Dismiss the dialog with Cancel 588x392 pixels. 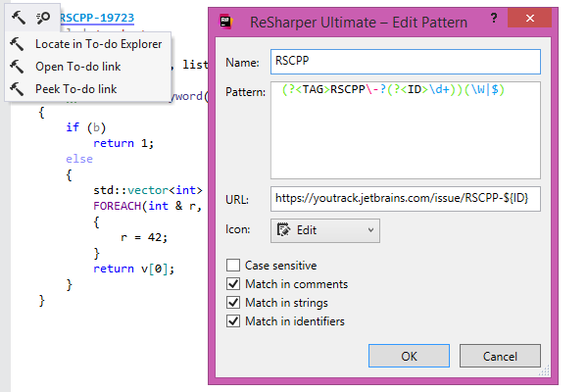pos(500,356)
